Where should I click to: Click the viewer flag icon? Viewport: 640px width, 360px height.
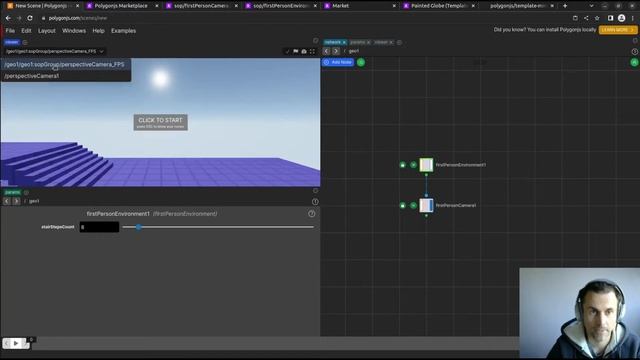point(296,51)
